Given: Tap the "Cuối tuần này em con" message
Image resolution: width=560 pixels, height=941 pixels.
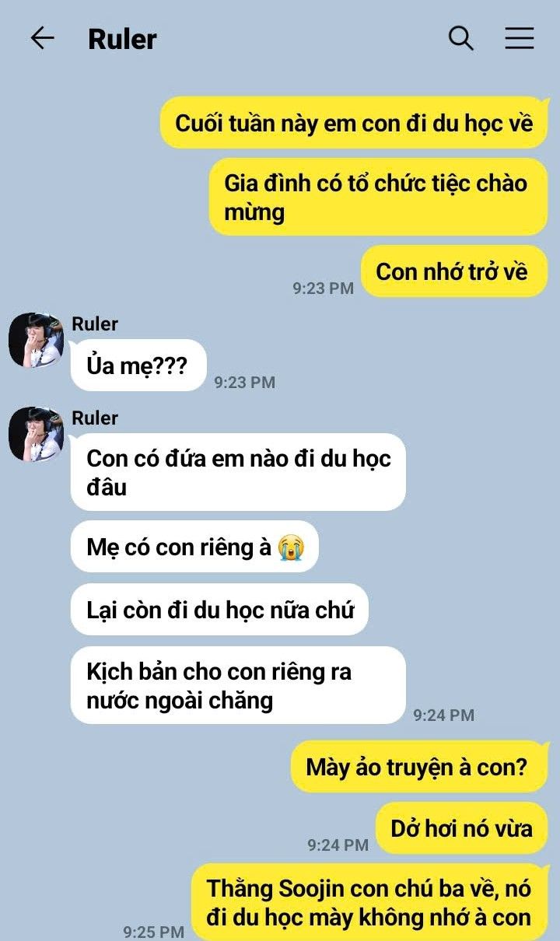Looking at the screenshot, I should (355, 123).
